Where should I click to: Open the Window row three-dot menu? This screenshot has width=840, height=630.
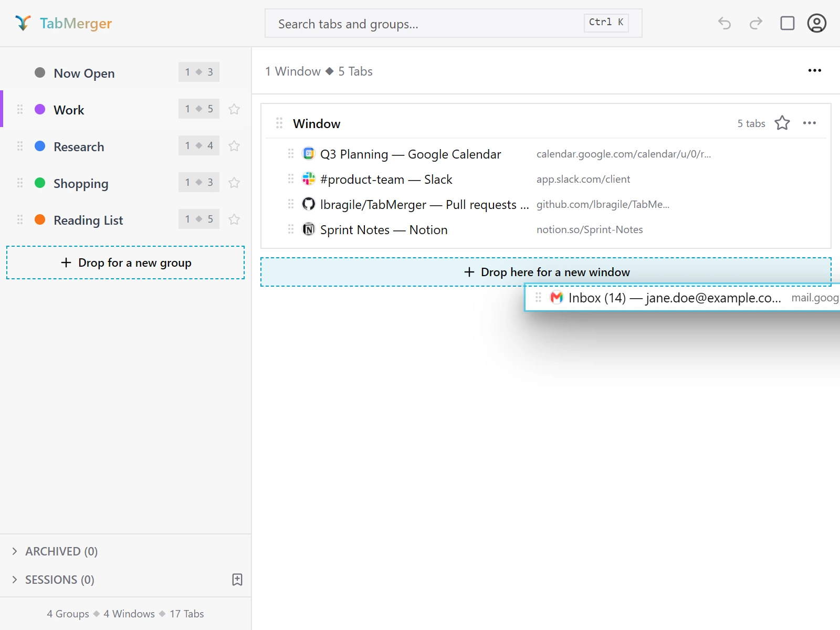(810, 123)
